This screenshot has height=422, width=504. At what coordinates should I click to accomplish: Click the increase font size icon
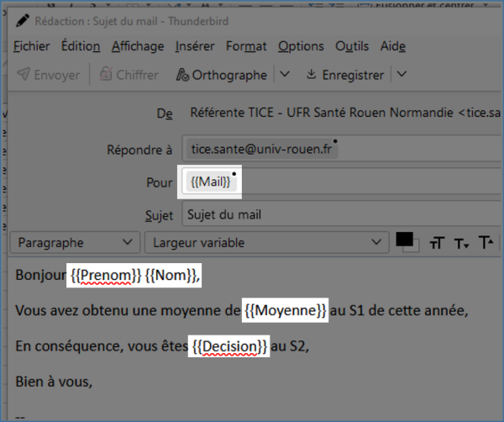click(x=486, y=242)
